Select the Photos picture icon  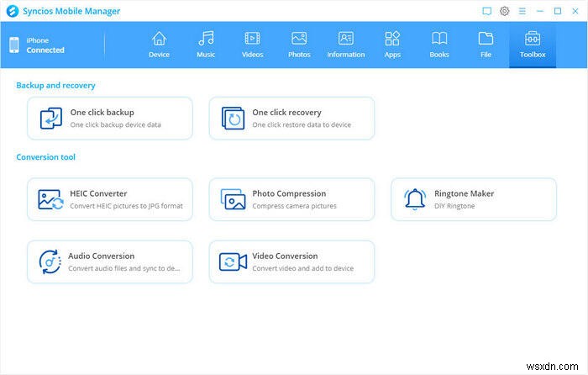(x=299, y=39)
